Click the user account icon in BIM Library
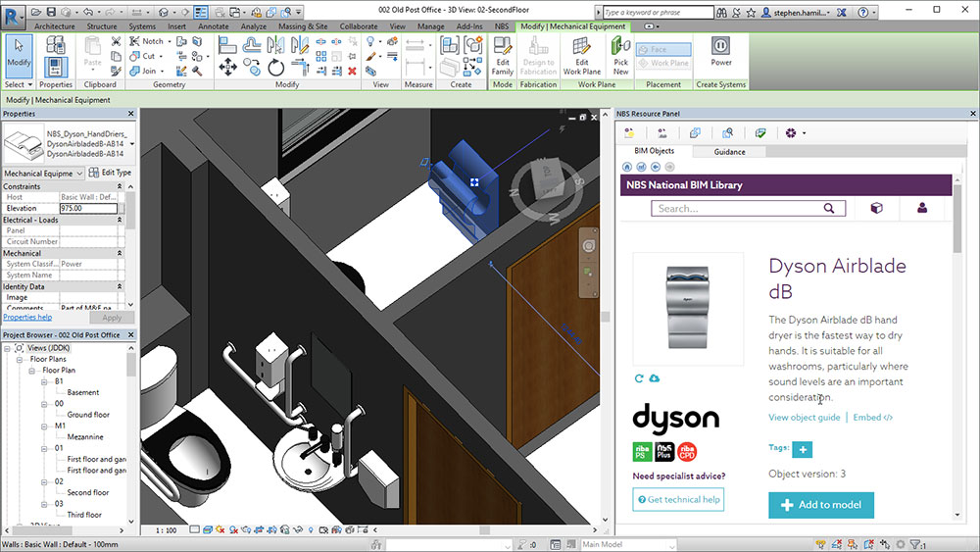This screenshot has width=980, height=552. 922,208
